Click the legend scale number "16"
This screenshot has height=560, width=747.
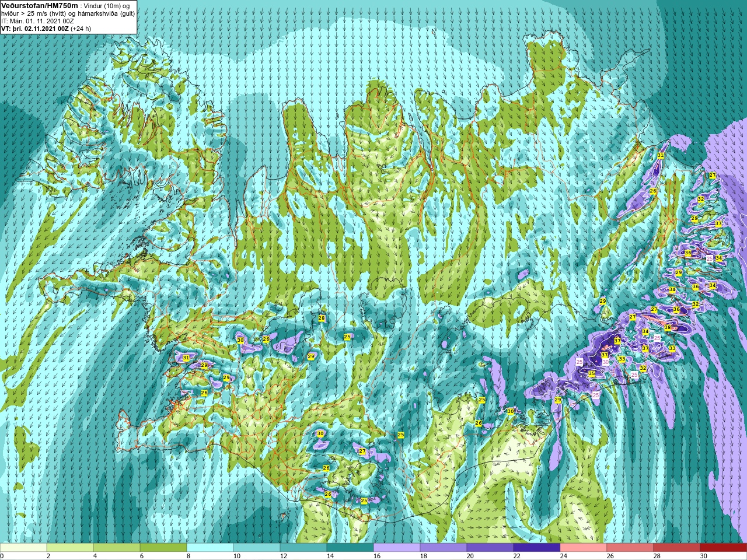point(377,556)
